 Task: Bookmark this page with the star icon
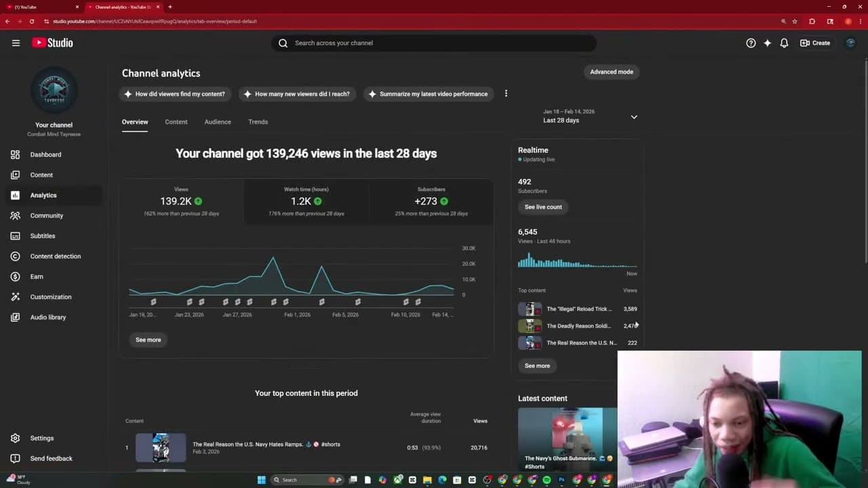[x=795, y=21]
